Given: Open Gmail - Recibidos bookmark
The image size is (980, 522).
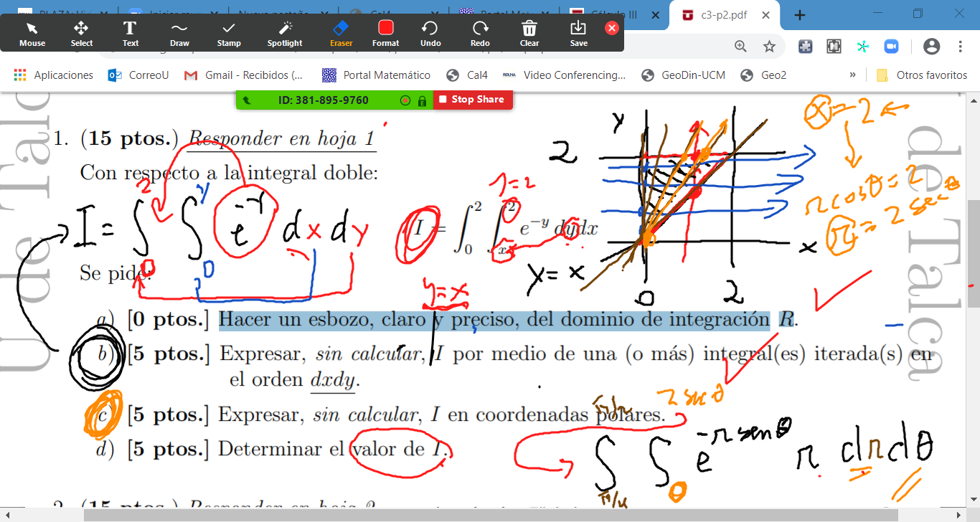Looking at the screenshot, I should point(244,75).
